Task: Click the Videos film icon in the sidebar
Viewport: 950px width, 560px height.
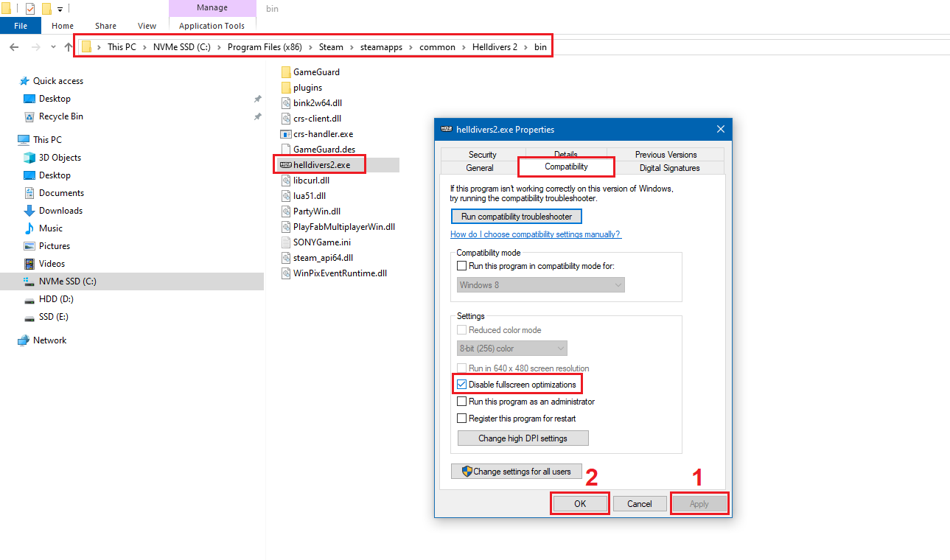Action: 29,264
